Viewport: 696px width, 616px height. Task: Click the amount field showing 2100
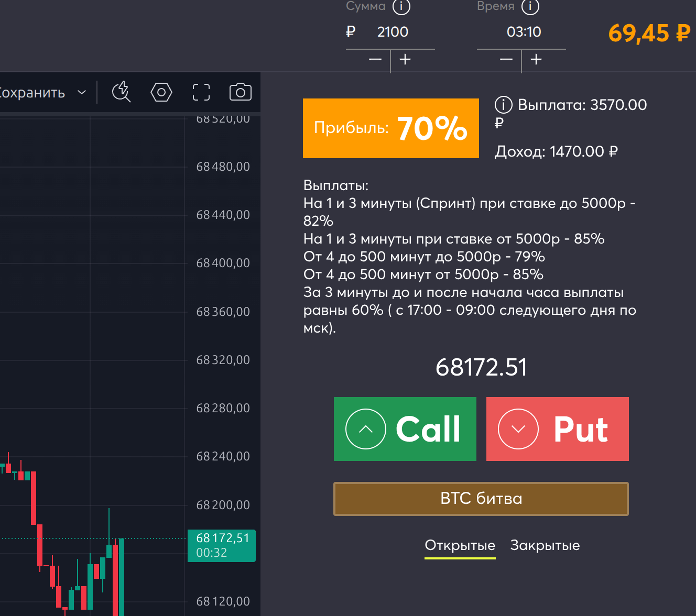(393, 32)
